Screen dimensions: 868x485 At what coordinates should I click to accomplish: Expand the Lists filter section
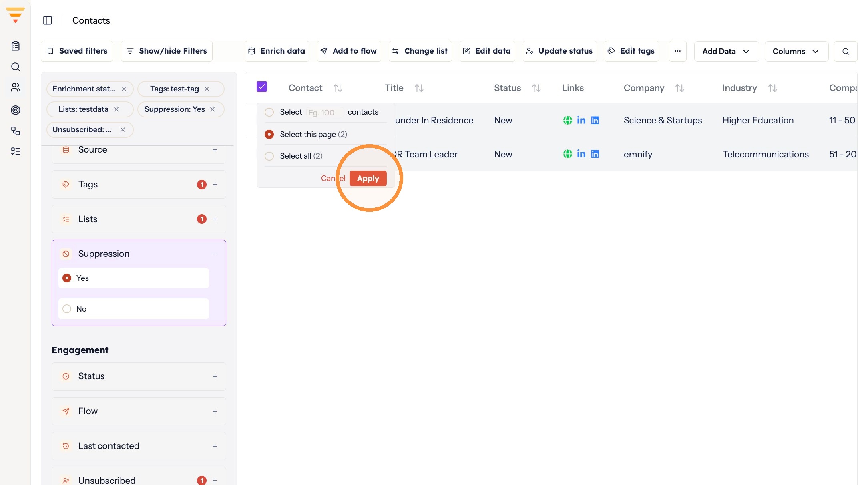point(215,219)
